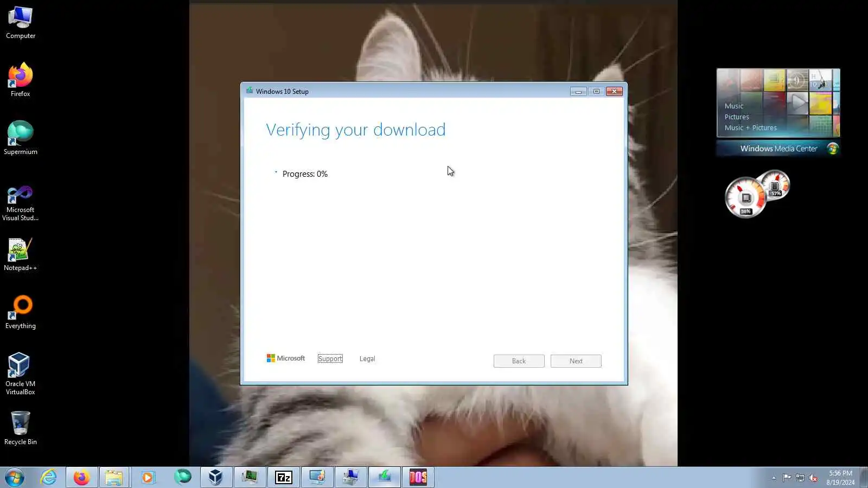Click the Verifying your download heading
The height and width of the screenshot is (488, 868).
355,130
